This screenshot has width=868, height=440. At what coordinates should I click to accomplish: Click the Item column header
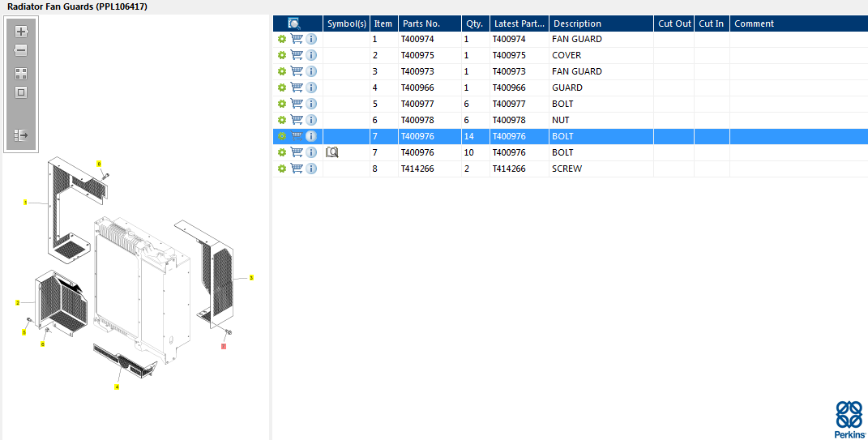383,23
